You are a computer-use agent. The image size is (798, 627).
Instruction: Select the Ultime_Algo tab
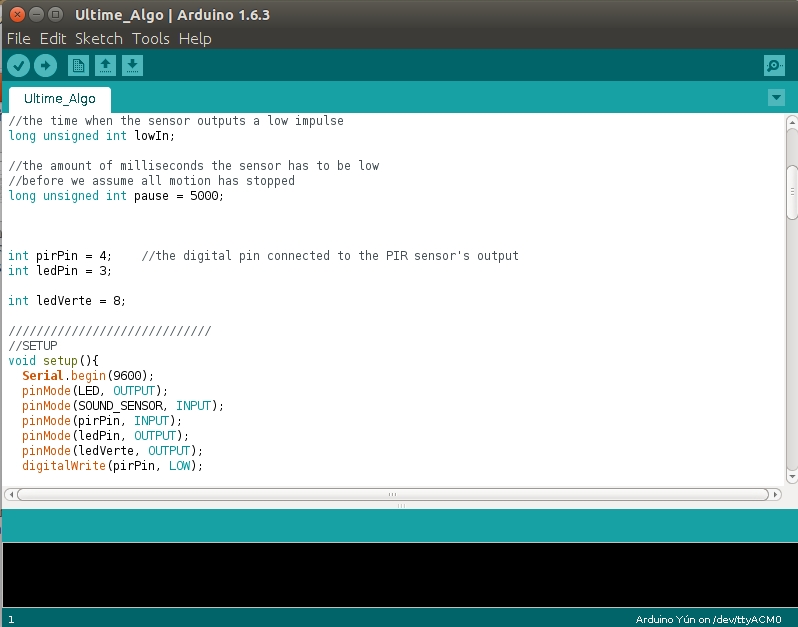coord(60,99)
